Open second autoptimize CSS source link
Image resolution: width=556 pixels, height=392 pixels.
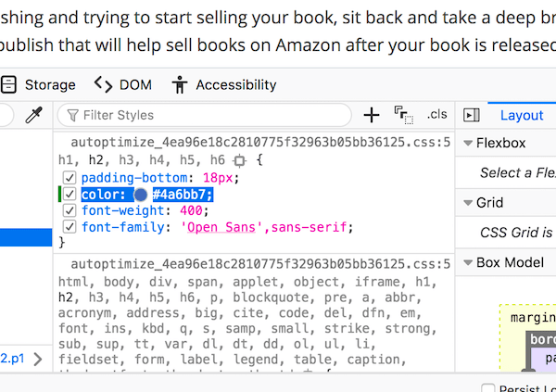pyautogui.click(x=260, y=265)
